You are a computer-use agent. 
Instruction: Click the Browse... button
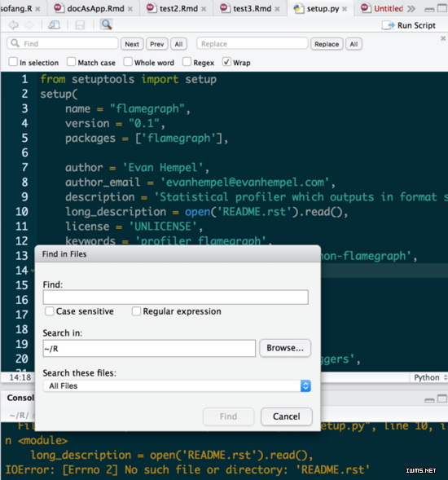[285, 348]
